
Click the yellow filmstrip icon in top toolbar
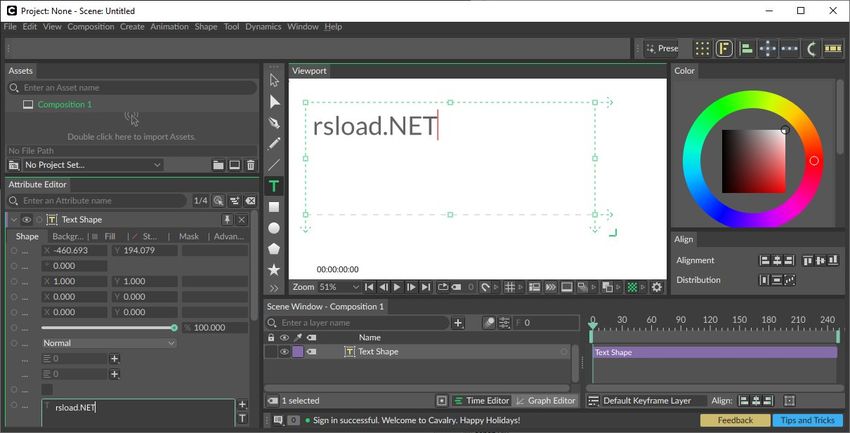833,49
